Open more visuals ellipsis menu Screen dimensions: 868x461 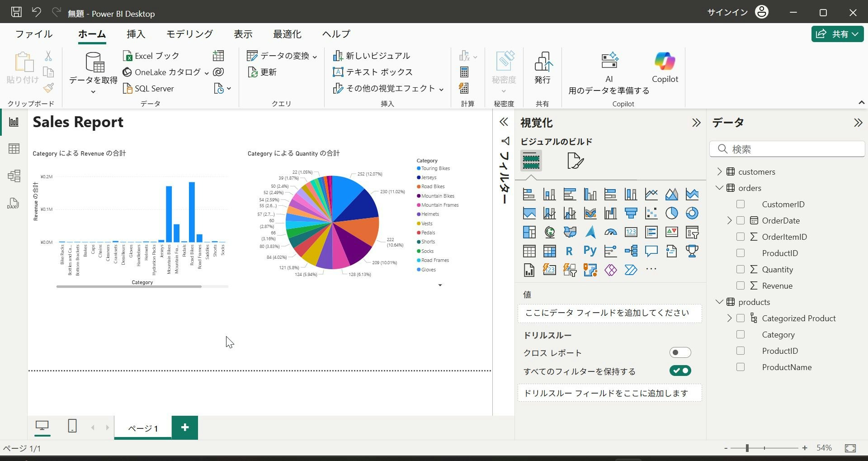[651, 270]
